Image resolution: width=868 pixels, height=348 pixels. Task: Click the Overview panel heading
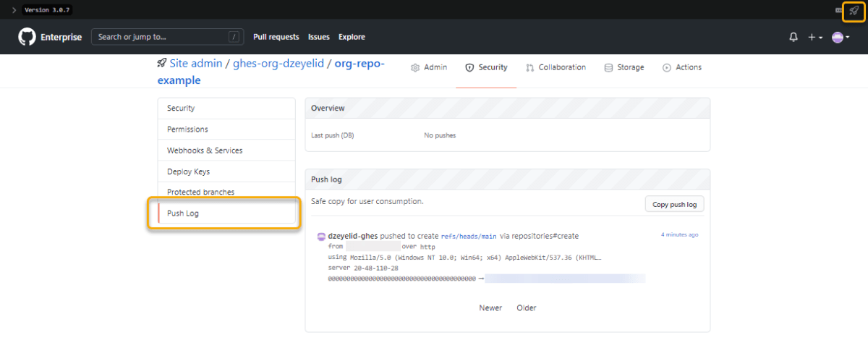click(328, 108)
